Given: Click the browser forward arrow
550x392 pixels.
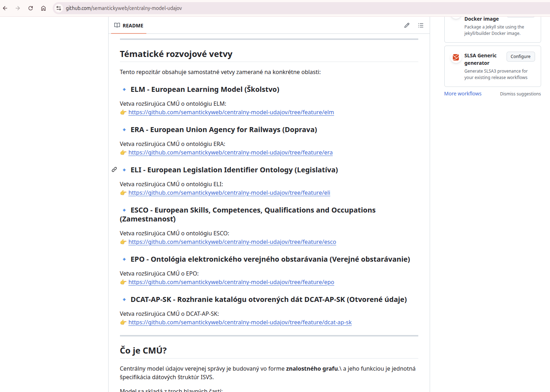Looking at the screenshot, I should [x=18, y=8].
